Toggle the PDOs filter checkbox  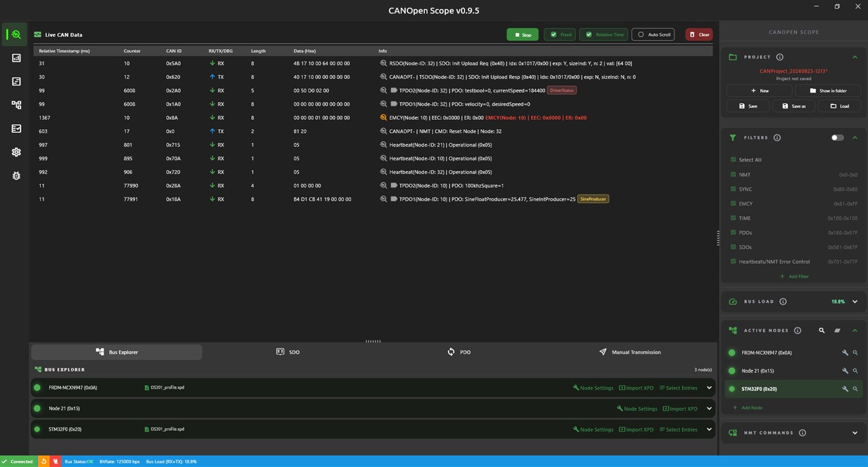(x=733, y=233)
